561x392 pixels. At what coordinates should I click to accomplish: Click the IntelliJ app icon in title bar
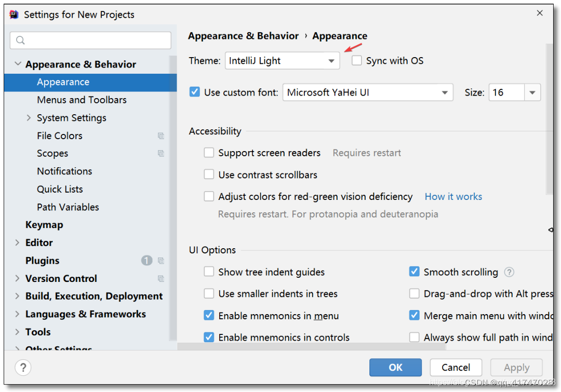pyautogui.click(x=15, y=14)
